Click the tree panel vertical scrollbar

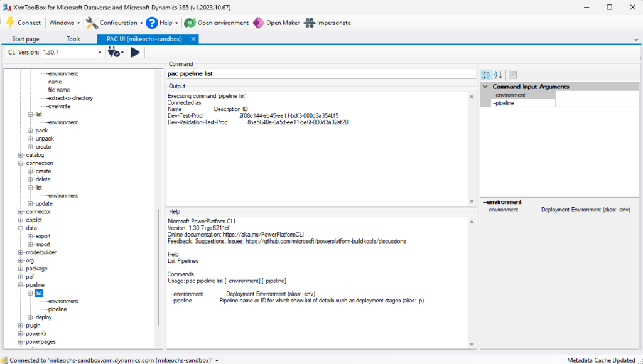click(x=158, y=268)
